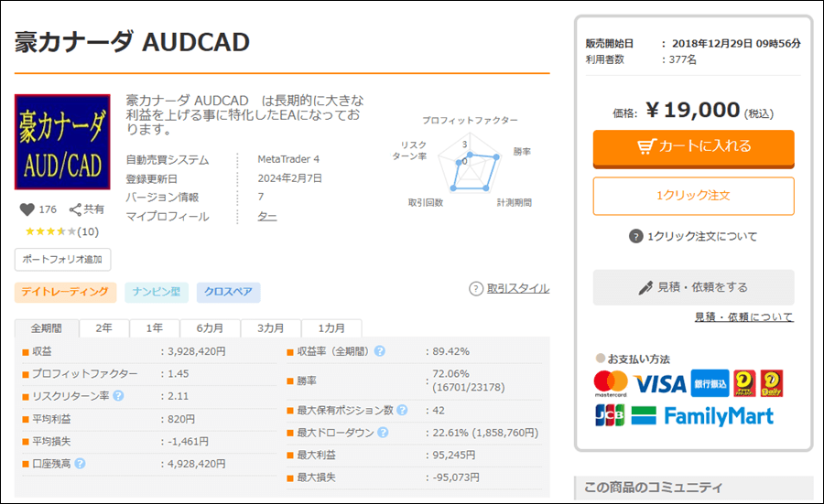Click the Mastercard payment logo
Viewport: 824px width, 504px height.
coord(611,383)
